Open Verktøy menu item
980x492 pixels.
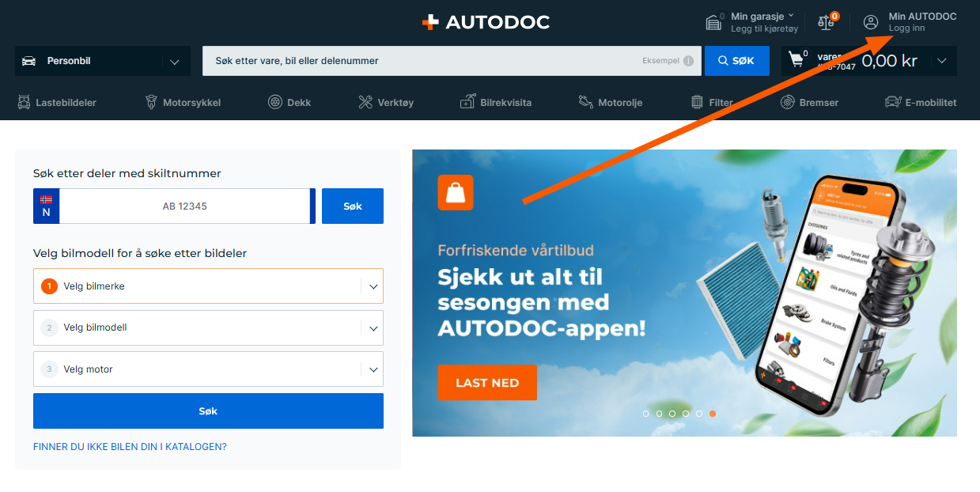click(x=386, y=102)
